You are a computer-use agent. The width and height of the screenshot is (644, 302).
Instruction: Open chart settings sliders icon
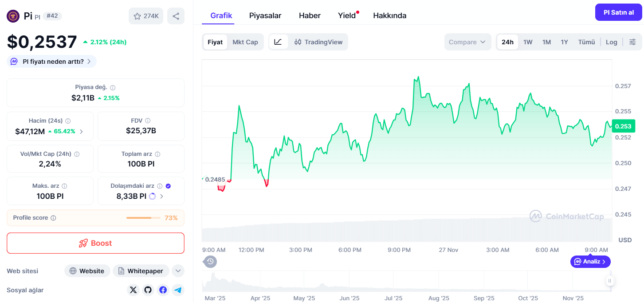tap(632, 42)
